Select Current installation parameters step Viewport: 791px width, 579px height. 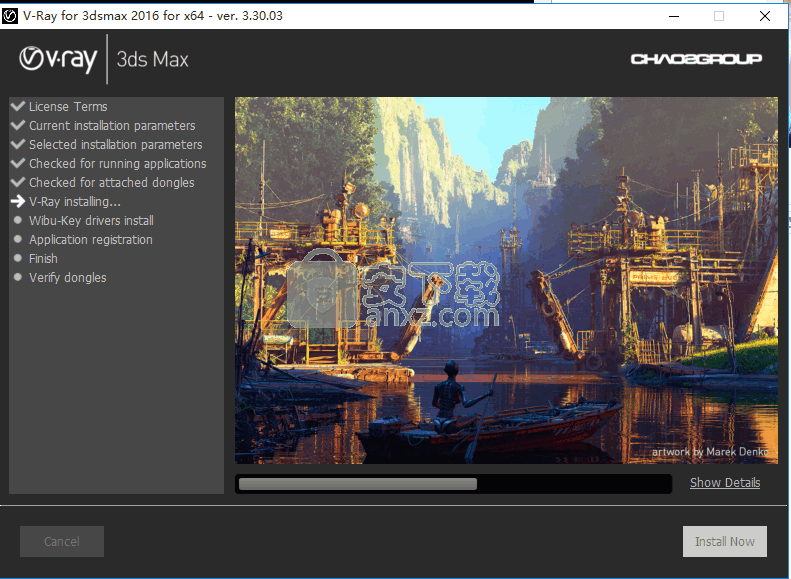click(x=112, y=126)
